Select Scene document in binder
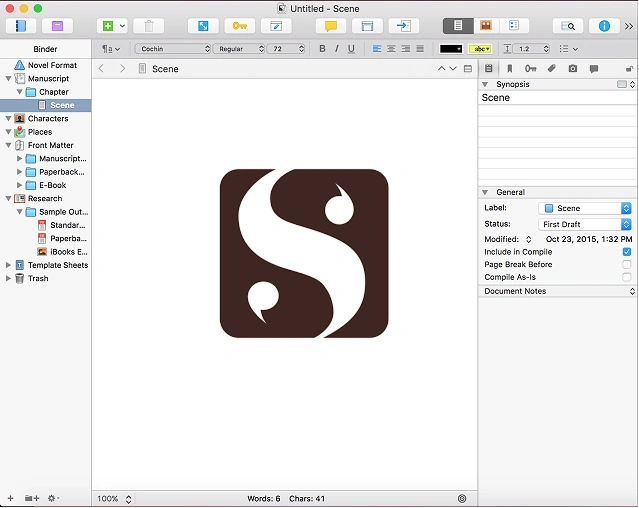Image resolution: width=639 pixels, height=508 pixels. 46,105
